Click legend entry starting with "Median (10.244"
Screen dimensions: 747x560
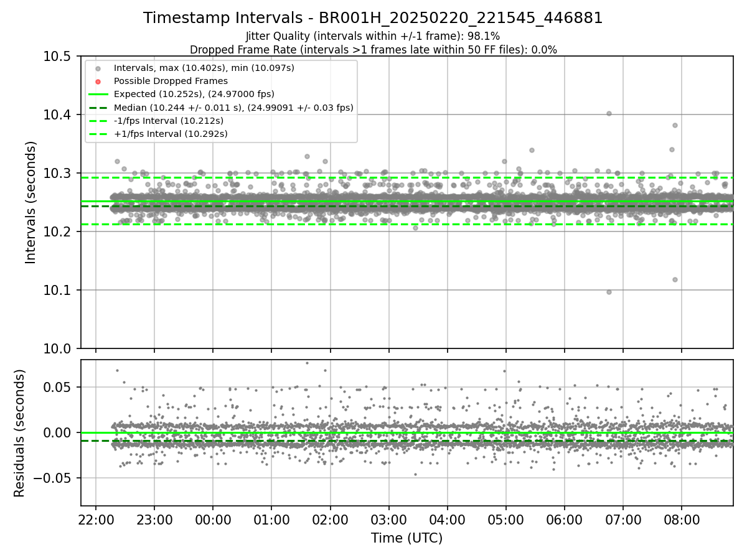coord(233,108)
